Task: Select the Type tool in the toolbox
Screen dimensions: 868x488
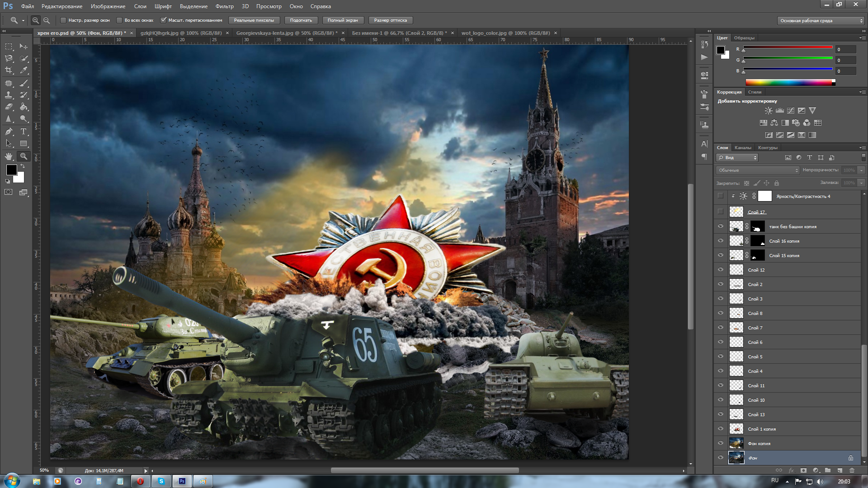Action: coord(24,131)
